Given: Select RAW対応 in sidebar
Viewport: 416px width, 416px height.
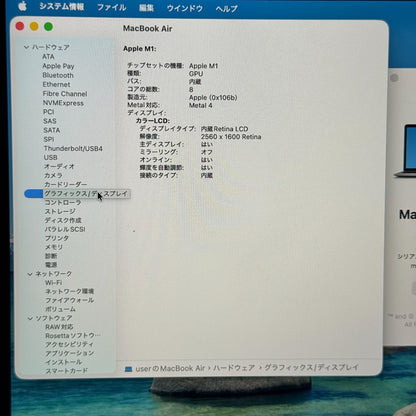Looking at the screenshot, I should (x=59, y=327).
